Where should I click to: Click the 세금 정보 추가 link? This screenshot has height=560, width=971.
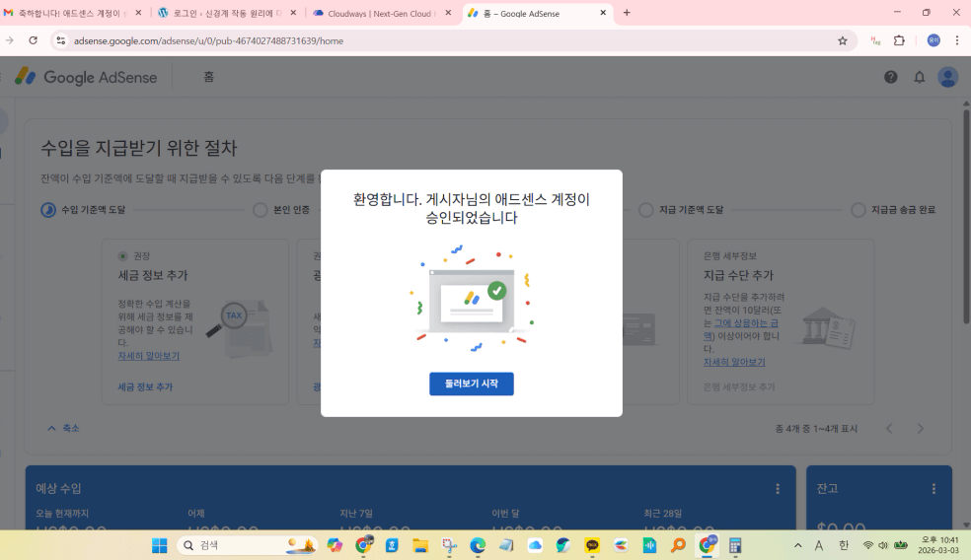click(145, 386)
